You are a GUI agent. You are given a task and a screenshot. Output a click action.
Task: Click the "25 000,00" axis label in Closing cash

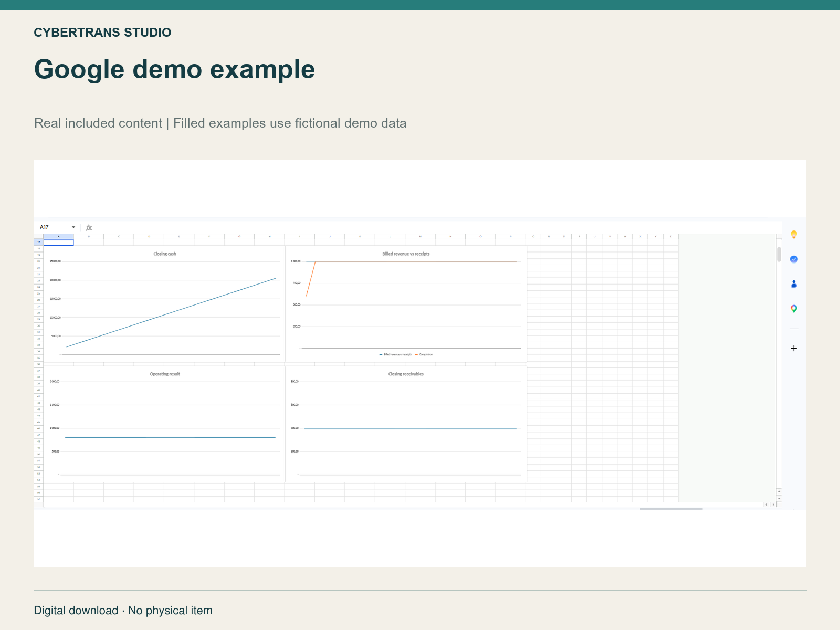tap(55, 261)
